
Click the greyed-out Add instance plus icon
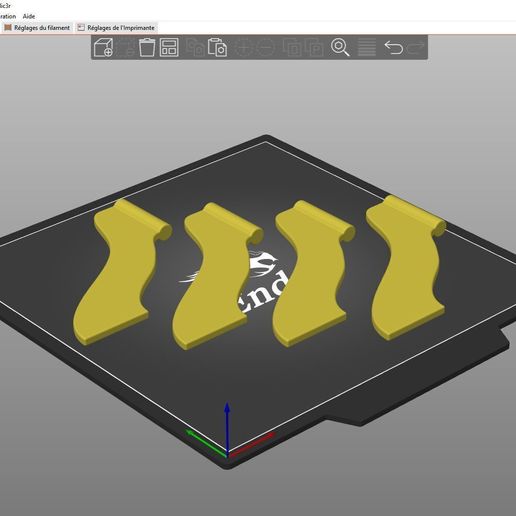point(243,47)
